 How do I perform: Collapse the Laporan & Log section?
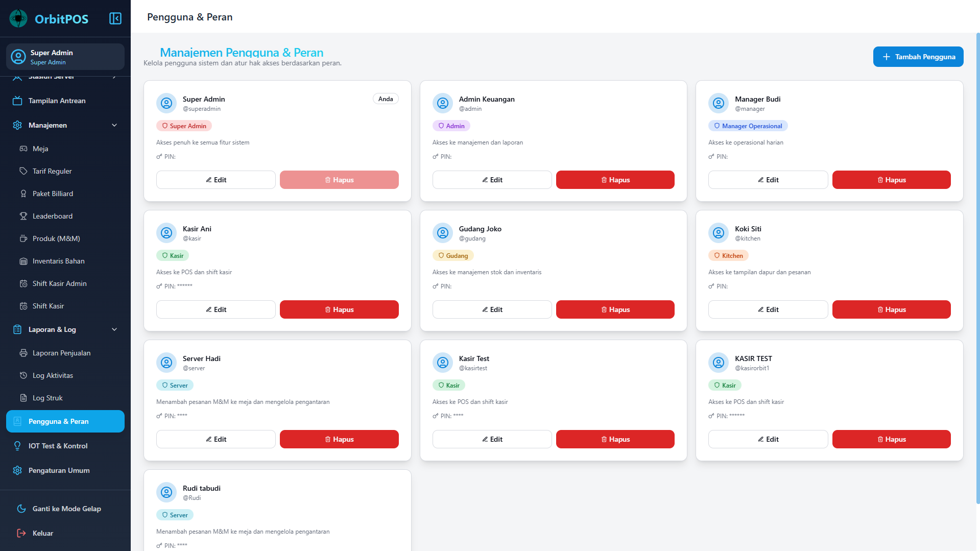coord(114,329)
